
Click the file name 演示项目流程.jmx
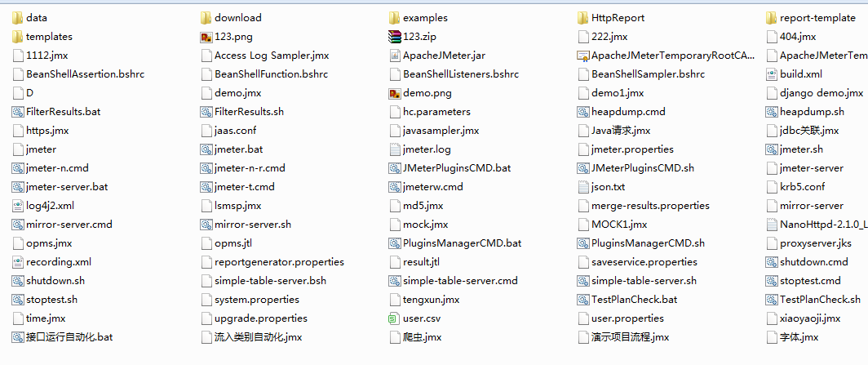[x=631, y=337]
